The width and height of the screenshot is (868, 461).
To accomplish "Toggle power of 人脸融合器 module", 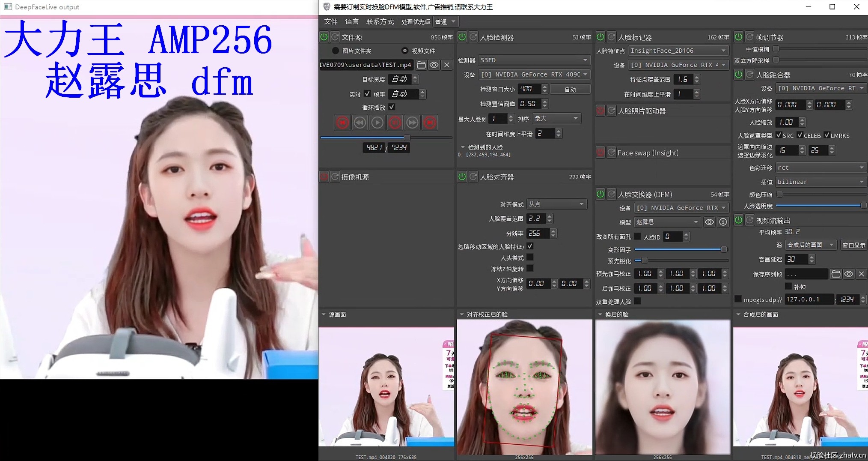I will pos(739,75).
